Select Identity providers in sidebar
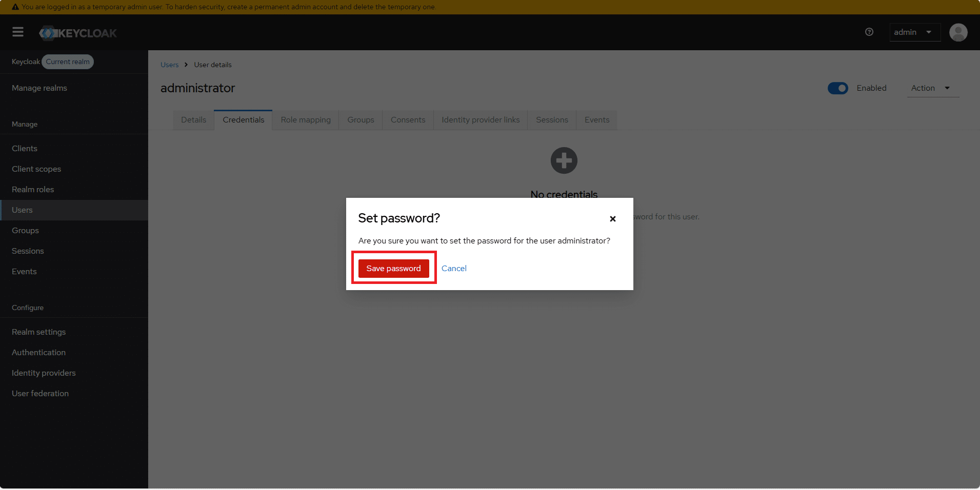 [x=44, y=373]
